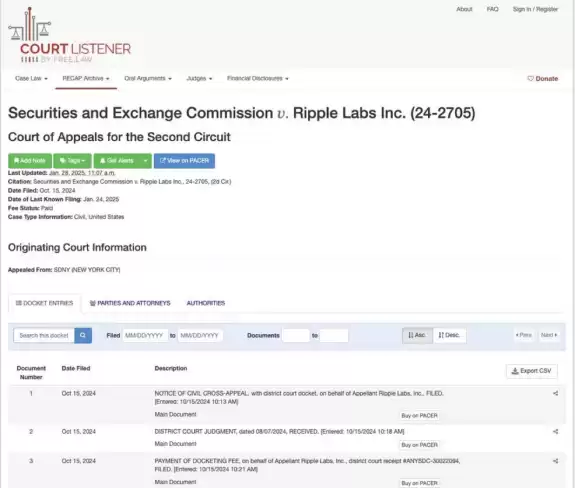Select descending sort order

(x=450, y=335)
